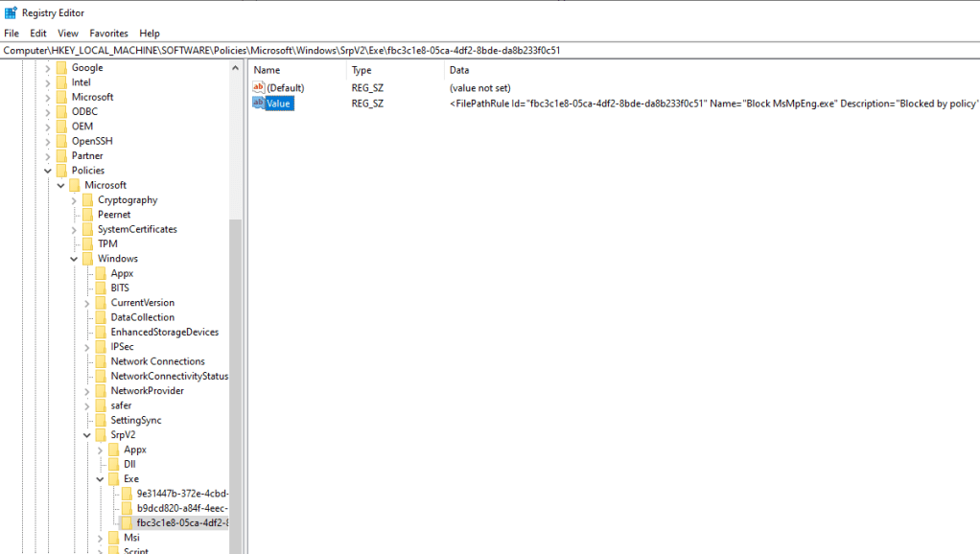Image resolution: width=980 pixels, height=554 pixels.
Task: Expand the CurrentVersion tree node
Action: (x=87, y=303)
